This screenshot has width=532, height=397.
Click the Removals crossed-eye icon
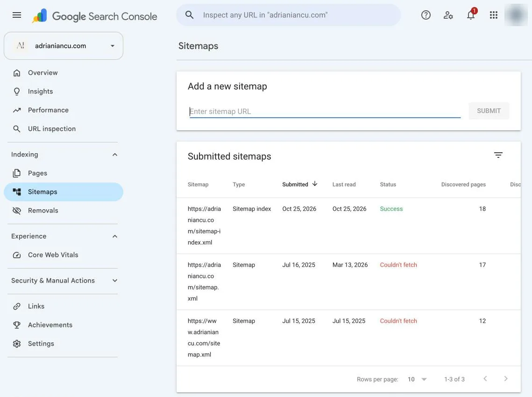click(17, 210)
